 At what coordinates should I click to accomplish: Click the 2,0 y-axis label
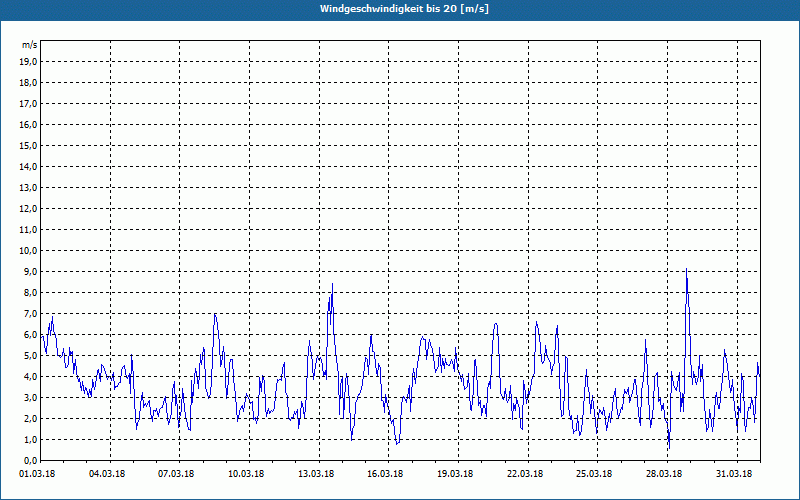(30, 418)
